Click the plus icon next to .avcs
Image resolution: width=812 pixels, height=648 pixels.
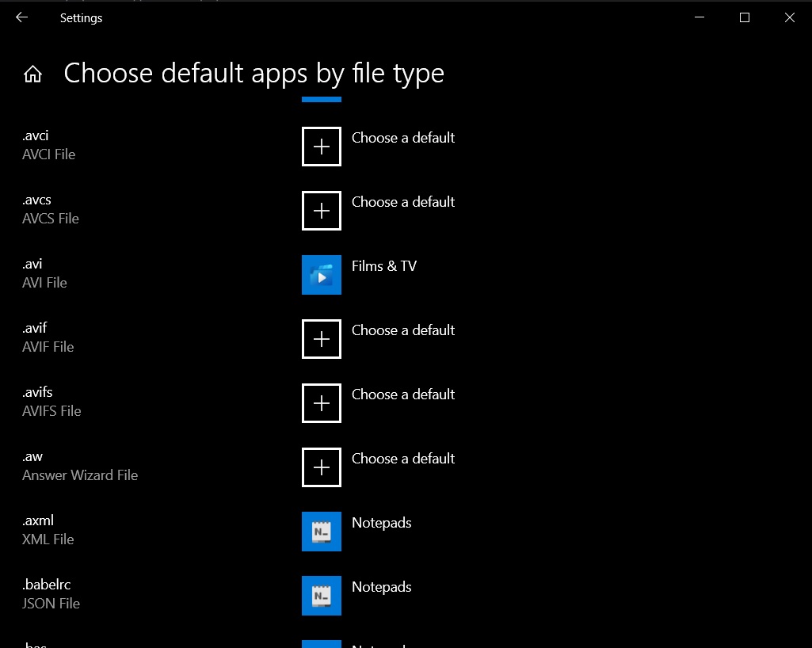(321, 211)
